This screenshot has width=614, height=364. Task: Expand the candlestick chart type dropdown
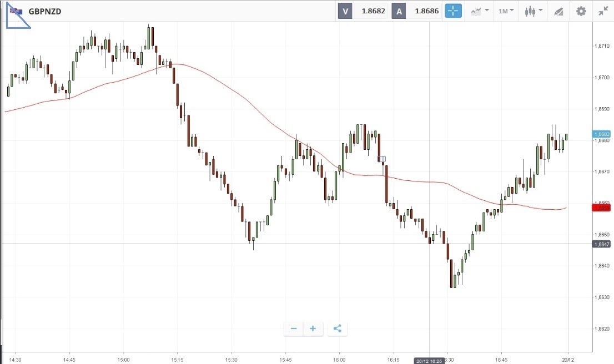pos(533,11)
